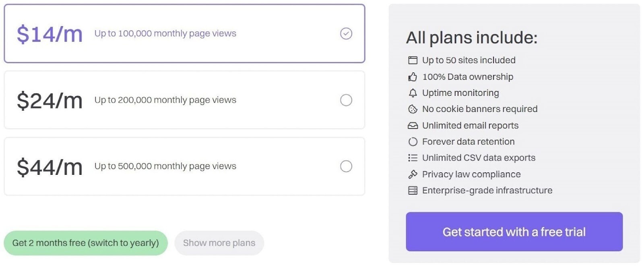Click the cookie icon for no cookie banners
Screen dimensions: 644x267
click(413, 109)
